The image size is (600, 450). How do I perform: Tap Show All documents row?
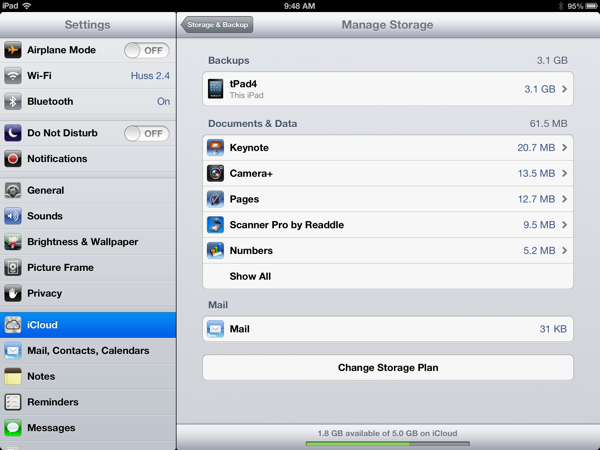[x=387, y=277]
